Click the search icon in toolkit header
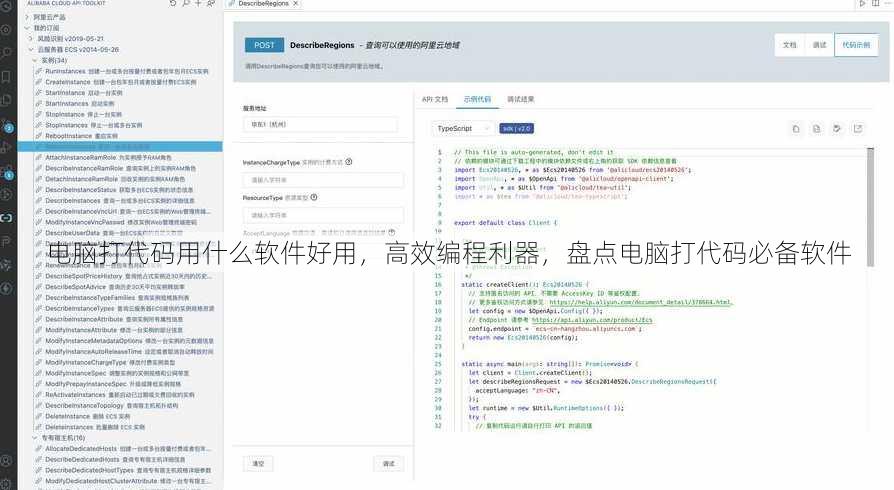The height and width of the screenshot is (490, 894). [x=186, y=3]
